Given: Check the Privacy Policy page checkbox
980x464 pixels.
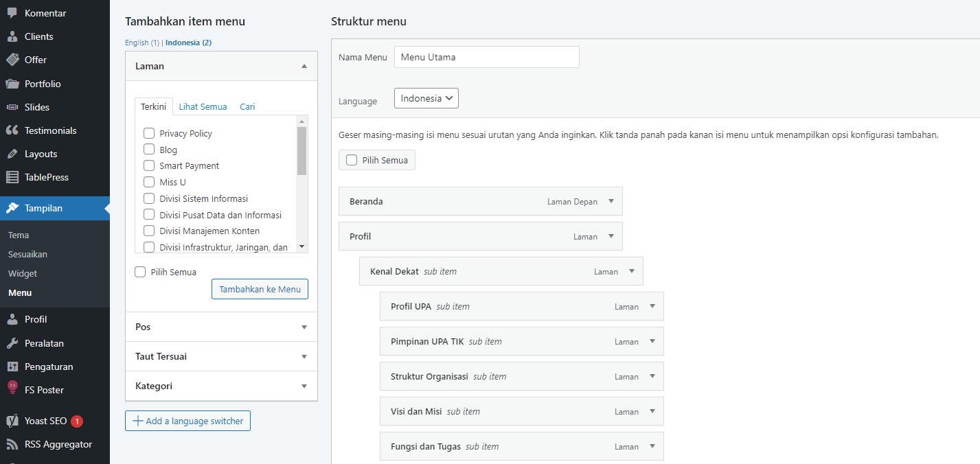Looking at the screenshot, I should click(x=149, y=133).
